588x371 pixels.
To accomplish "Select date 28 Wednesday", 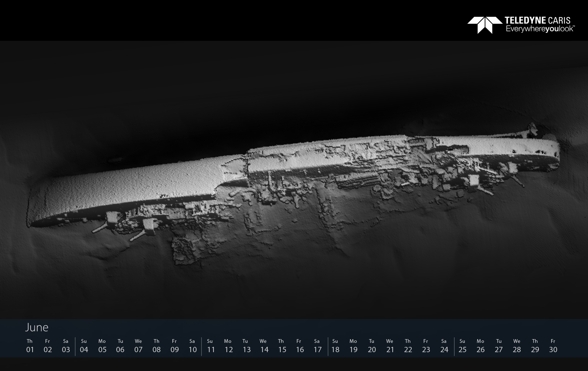I will point(517,346).
